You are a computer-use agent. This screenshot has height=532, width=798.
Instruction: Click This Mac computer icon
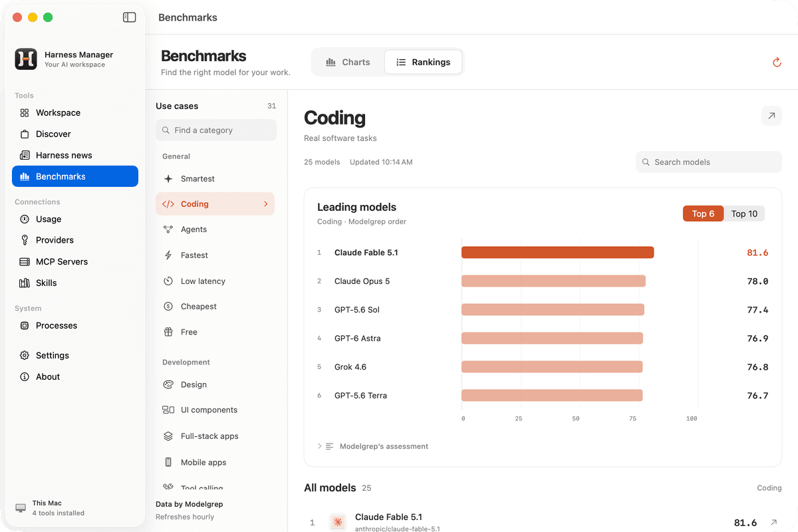click(x=20, y=508)
